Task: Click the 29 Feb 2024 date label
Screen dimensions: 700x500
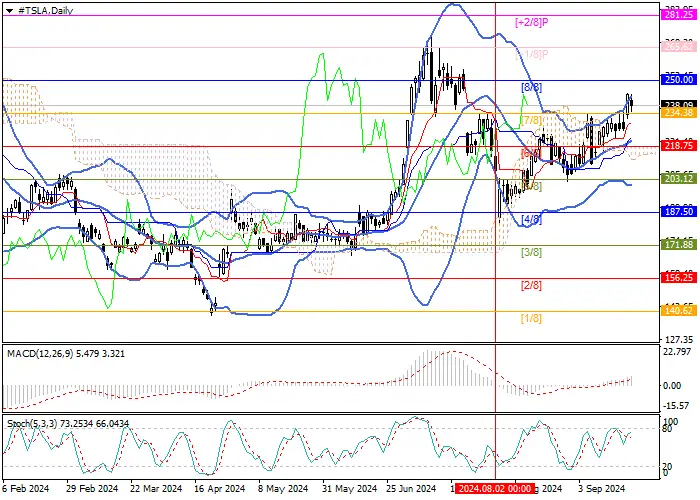Action: (x=92, y=489)
